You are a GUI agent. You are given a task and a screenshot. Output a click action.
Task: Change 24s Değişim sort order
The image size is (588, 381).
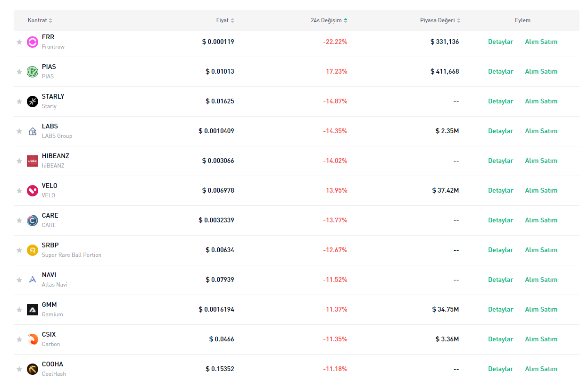(x=329, y=20)
